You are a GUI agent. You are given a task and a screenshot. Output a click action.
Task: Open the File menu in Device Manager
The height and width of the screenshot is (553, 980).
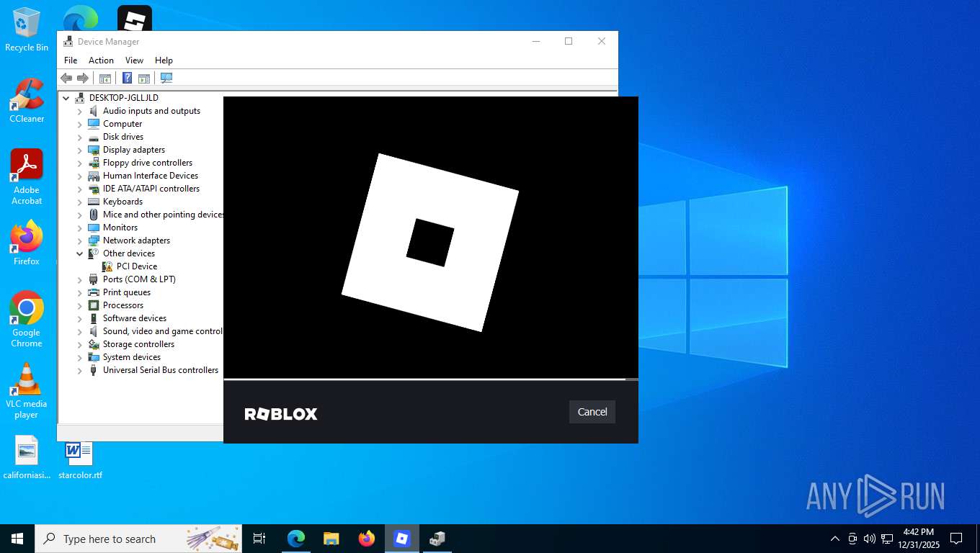pos(71,60)
